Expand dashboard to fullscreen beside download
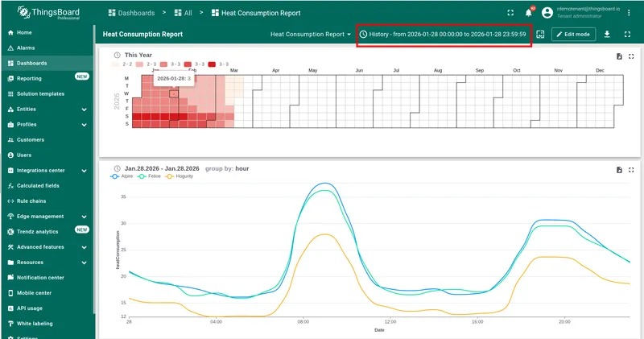 (627, 35)
